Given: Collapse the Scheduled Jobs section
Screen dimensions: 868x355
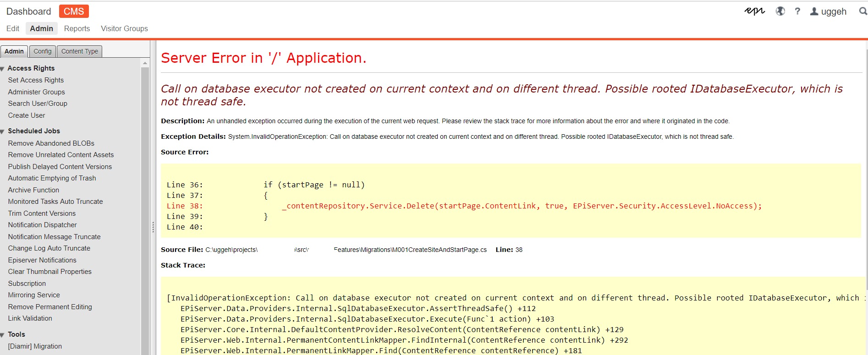Looking at the screenshot, I should coord(3,131).
